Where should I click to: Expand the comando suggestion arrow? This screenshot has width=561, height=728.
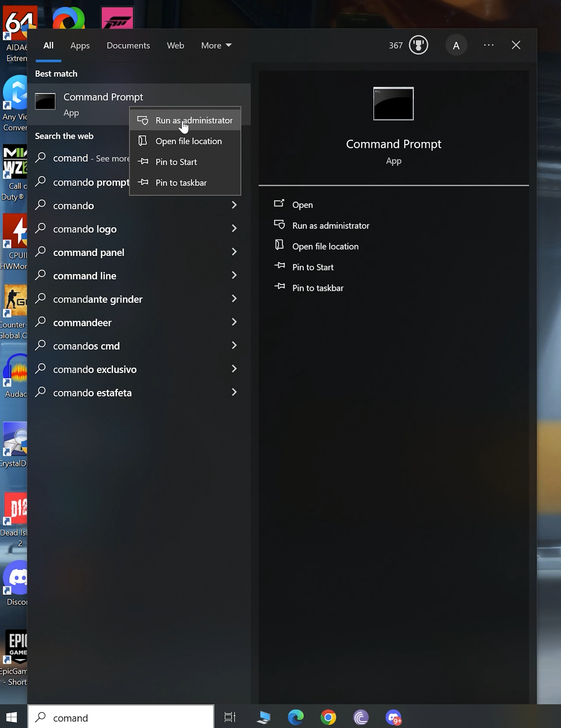(234, 205)
